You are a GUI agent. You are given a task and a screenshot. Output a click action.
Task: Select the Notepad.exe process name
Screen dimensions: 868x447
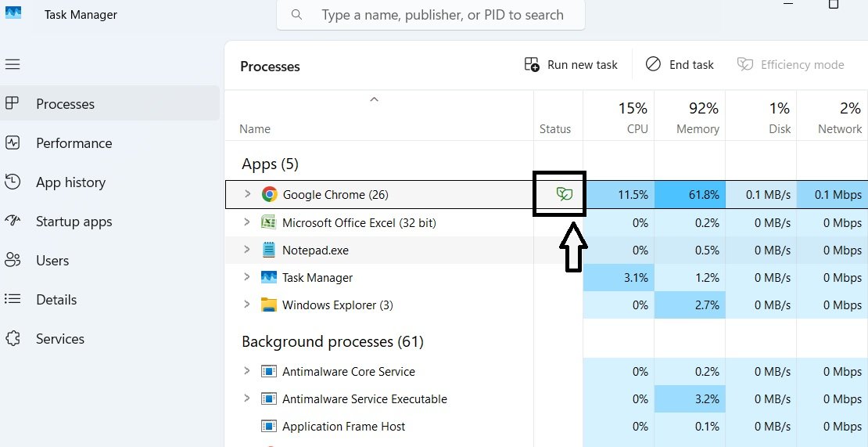(x=316, y=251)
